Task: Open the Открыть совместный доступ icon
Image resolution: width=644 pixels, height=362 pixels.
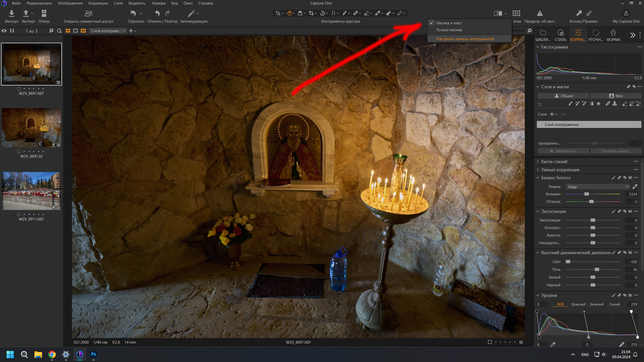Action: click(88, 14)
